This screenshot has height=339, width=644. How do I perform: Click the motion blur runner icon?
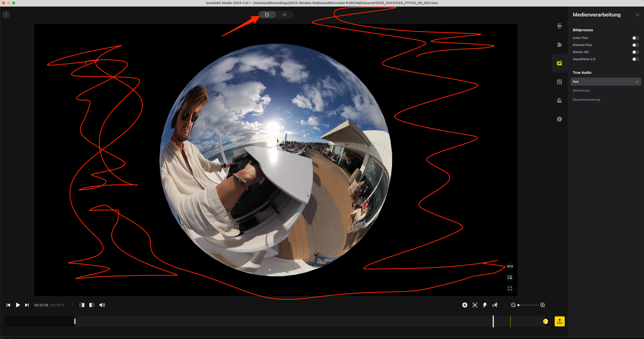[x=495, y=305]
